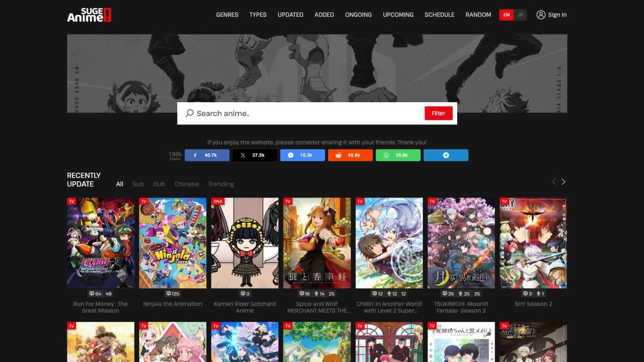Go to the previous Recently Update page arrow
This screenshot has height=362, width=644.
(x=554, y=182)
